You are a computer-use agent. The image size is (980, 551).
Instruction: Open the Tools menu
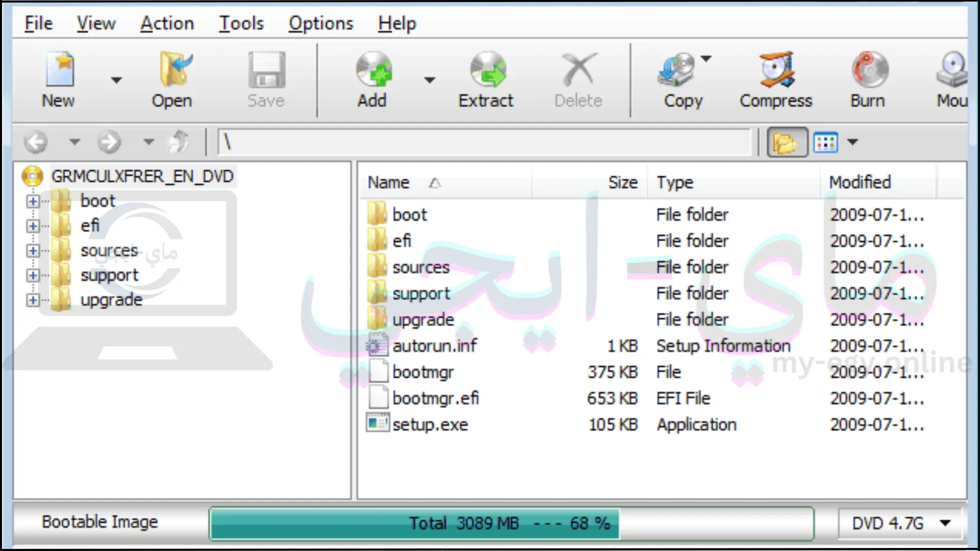pyautogui.click(x=240, y=23)
